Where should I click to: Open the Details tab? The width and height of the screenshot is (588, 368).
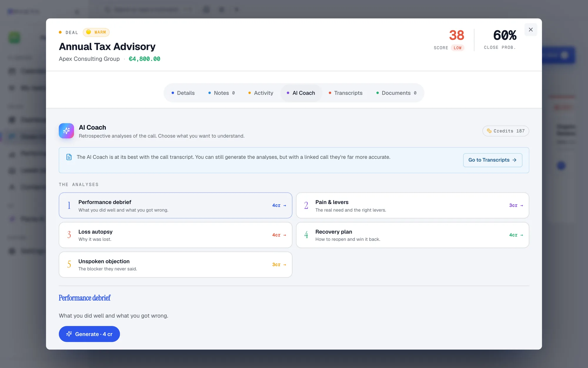[183, 93]
